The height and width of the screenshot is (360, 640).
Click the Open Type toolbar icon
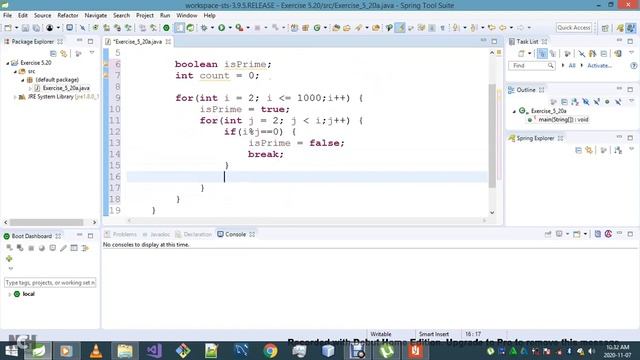click(x=336, y=28)
